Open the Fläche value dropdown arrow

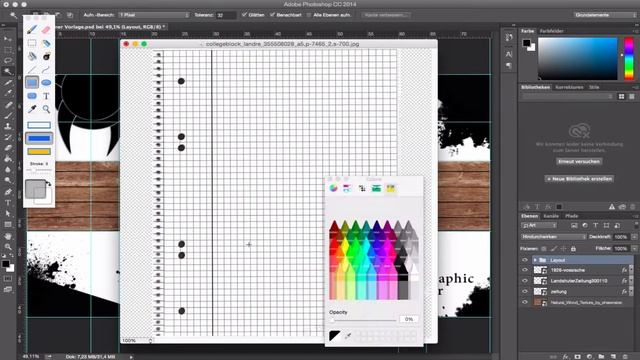(x=634, y=248)
